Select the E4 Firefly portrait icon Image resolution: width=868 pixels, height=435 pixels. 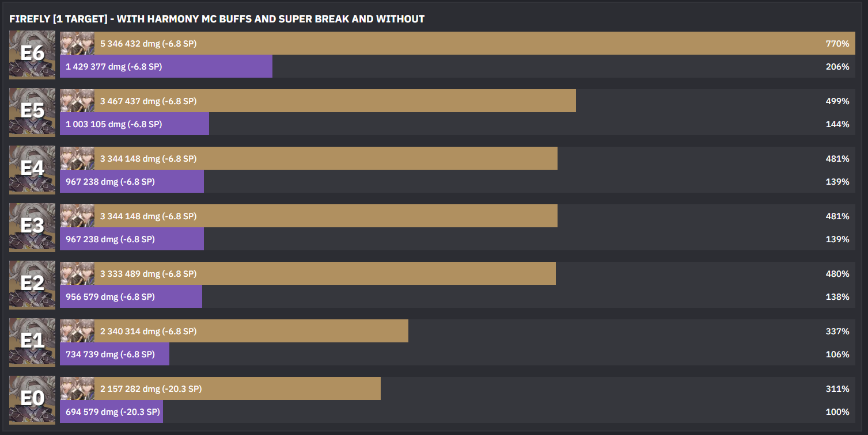click(x=32, y=170)
